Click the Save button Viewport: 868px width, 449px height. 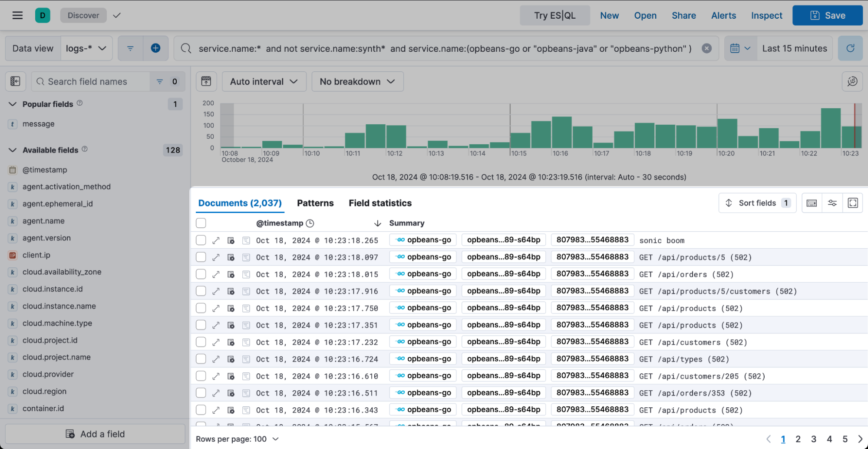coord(828,16)
